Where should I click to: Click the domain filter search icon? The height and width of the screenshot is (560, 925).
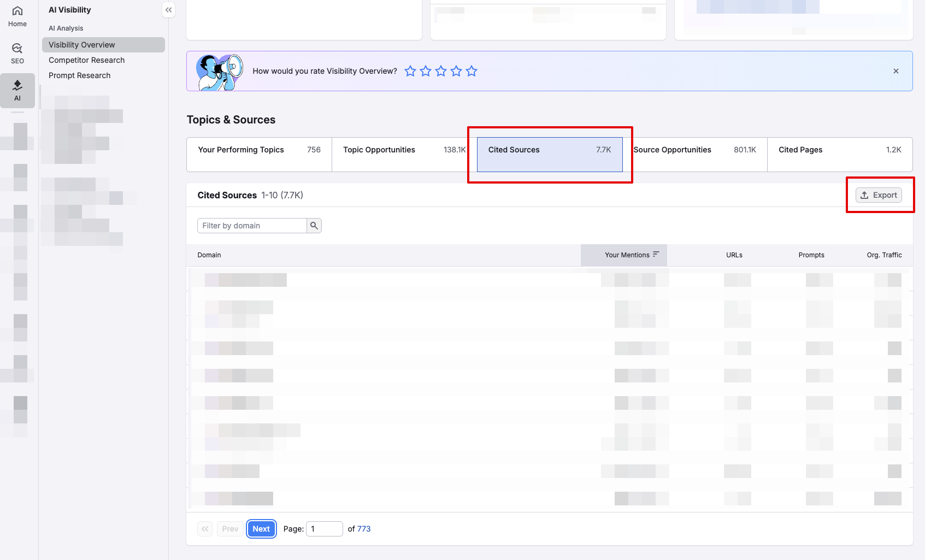[314, 226]
